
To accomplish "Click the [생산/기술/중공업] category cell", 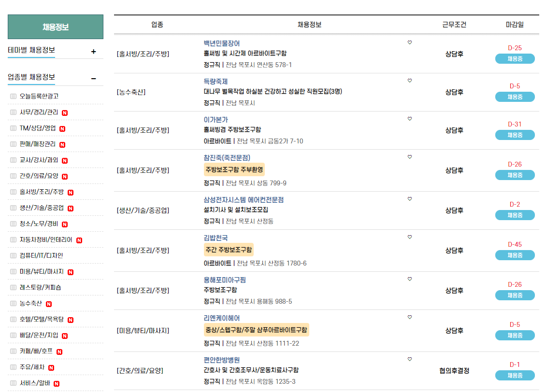I will pyautogui.click(x=143, y=210).
